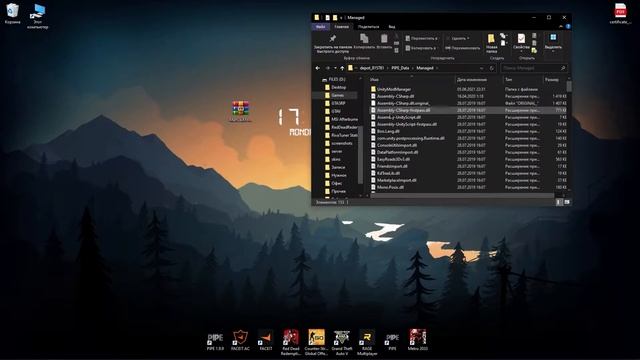Screen dimensions: 640x360
Task: Click the navigation tree scrollbar
Action: 360,154
